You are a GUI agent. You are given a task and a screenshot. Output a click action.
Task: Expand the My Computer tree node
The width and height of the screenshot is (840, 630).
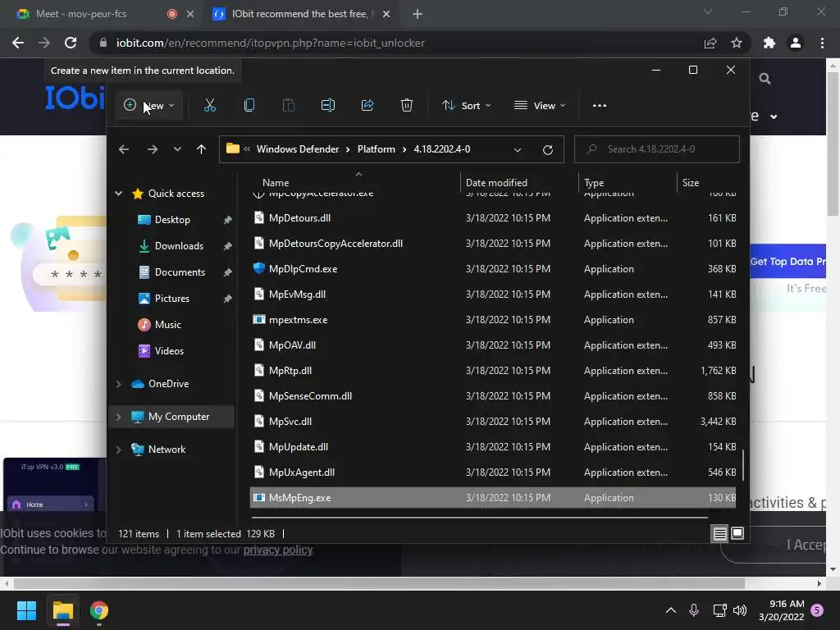(118, 417)
